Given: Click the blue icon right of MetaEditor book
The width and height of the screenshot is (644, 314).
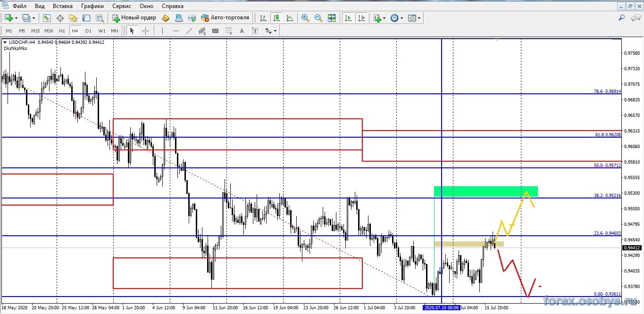Looking at the screenshot, I should pyautogui.click(x=179, y=18).
